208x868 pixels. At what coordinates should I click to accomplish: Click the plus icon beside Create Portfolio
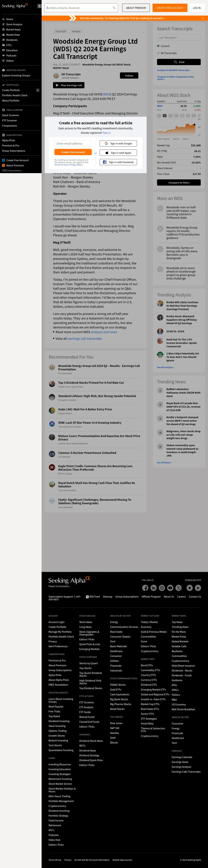(38, 90)
